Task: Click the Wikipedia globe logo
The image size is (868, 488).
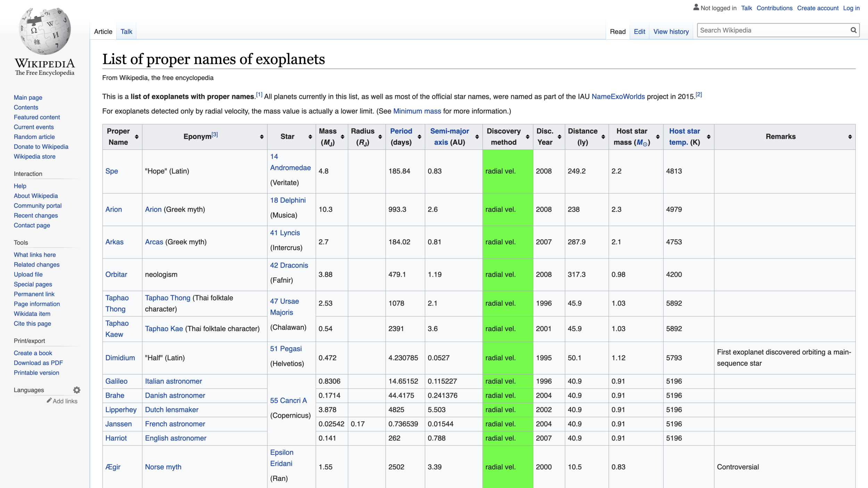Action: point(44,31)
